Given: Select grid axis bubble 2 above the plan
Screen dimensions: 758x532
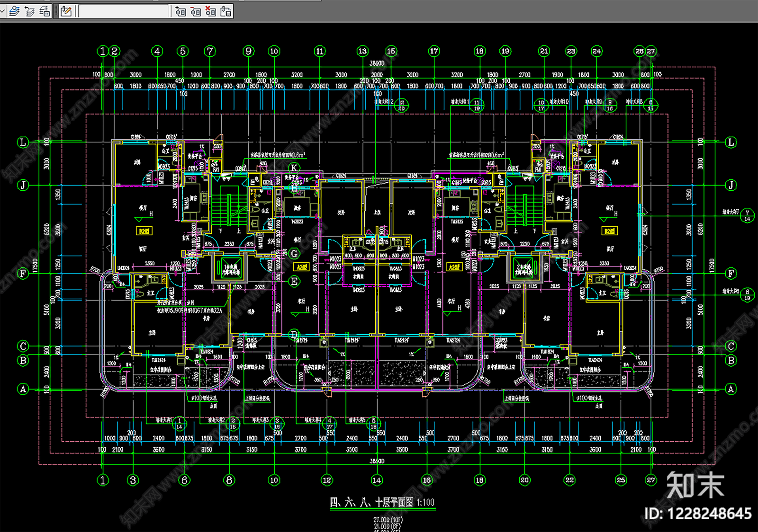Looking at the screenshot, I should pos(115,51).
